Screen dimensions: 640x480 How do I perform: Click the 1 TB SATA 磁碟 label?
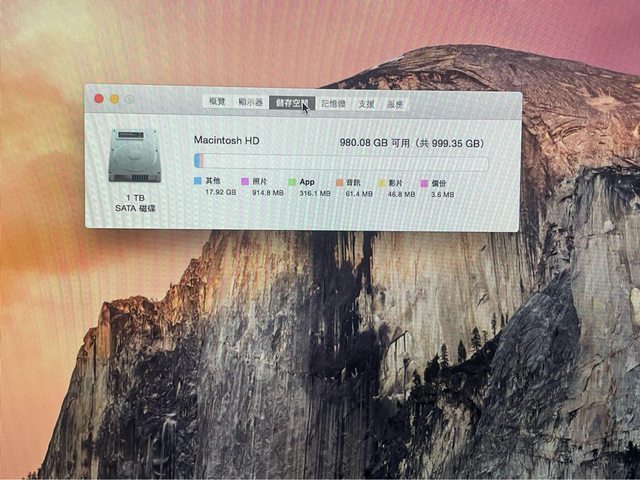pyautogui.click(x=134, y=204)
